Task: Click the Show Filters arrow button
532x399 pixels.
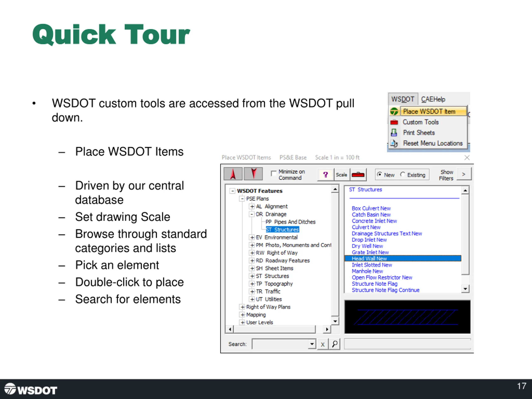Action: (x=464, y=174)
